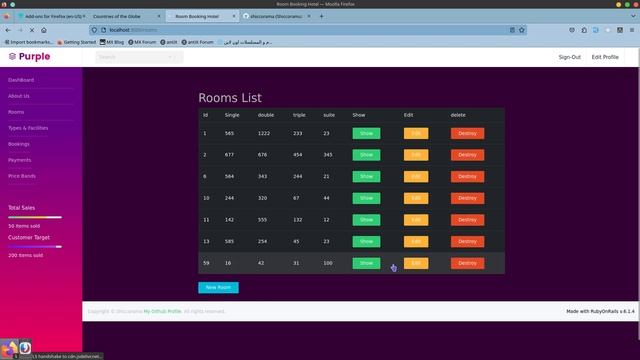Toggle reader view icon in address bar
Image resolution: width=640 pixels, height=360 pixels.
point(512,30)
